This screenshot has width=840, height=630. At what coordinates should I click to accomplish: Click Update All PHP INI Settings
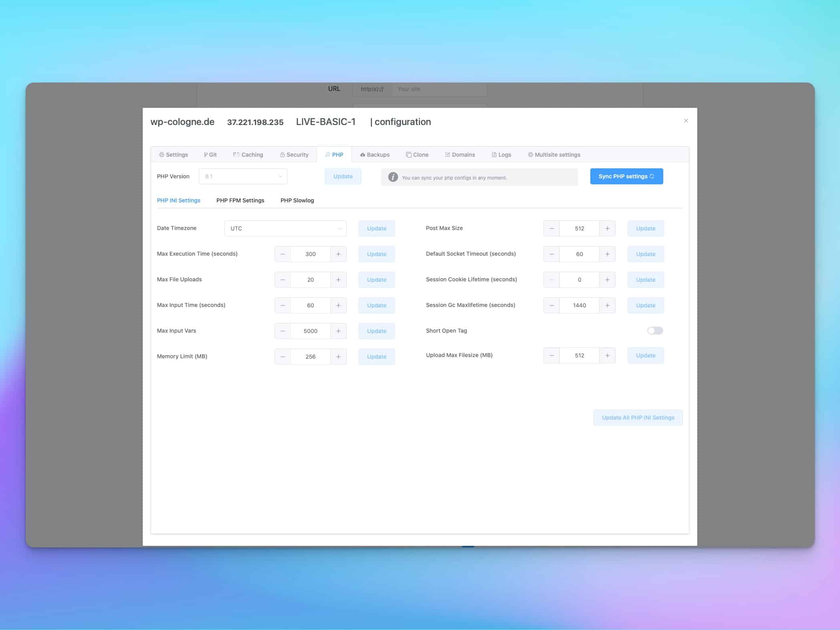pyautogui.click(x=638, y=418)
